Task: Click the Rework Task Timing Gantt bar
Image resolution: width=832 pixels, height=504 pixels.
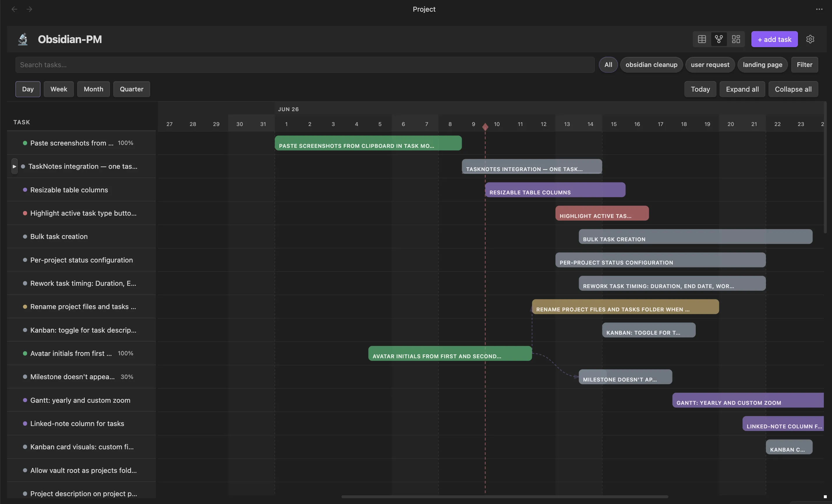Action: point(672,283)
